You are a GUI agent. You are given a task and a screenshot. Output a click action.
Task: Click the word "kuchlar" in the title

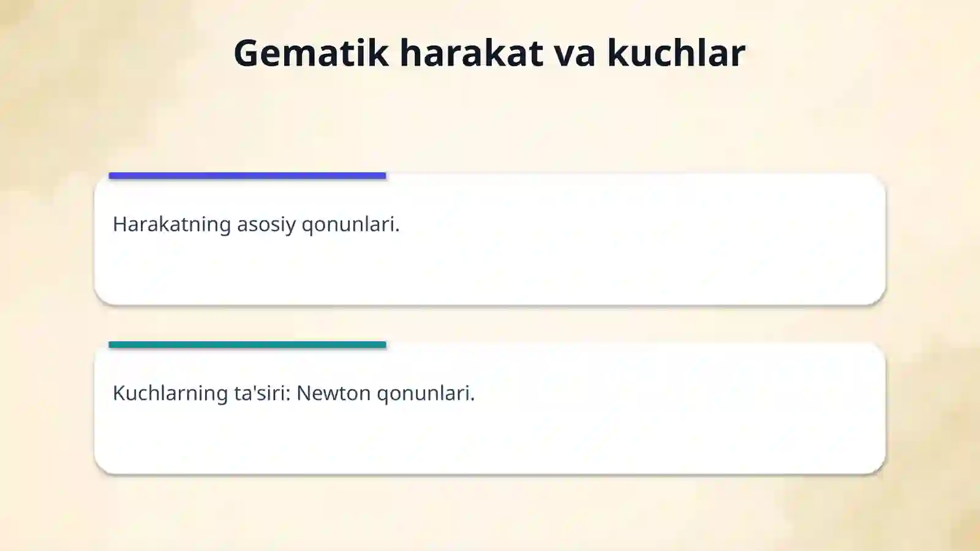click(x=676, y=53)
